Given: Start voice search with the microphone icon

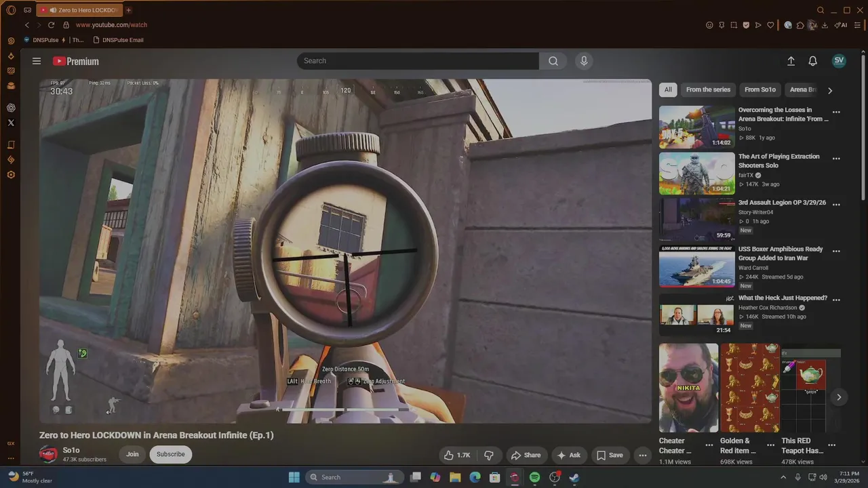Looking at the screenshot, I should coord(584,61).
